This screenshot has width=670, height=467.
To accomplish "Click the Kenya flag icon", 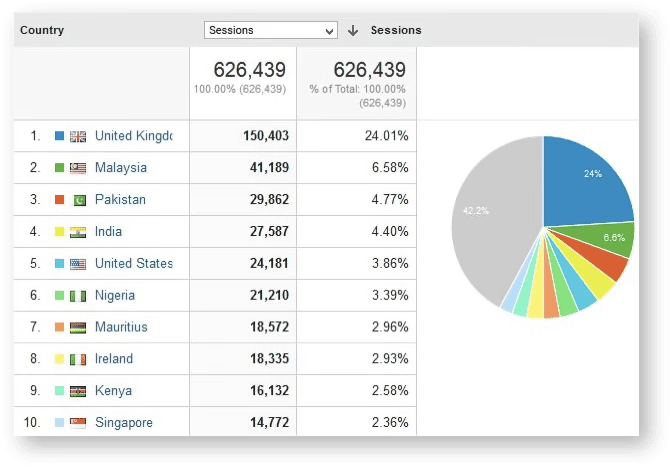I will 78,391.
